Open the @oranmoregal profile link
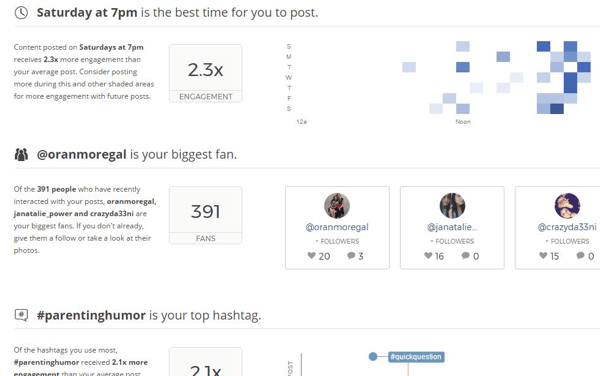Screen dimensions: 600x376 (x=337, y=227)
